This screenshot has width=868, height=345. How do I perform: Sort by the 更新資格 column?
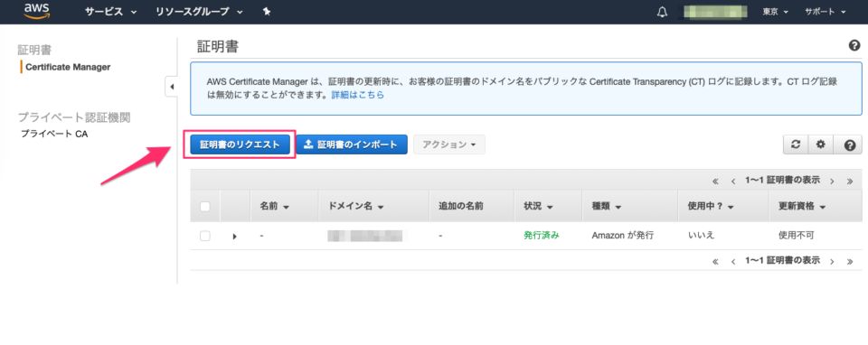pyautogui.click(x=802, y=206)
